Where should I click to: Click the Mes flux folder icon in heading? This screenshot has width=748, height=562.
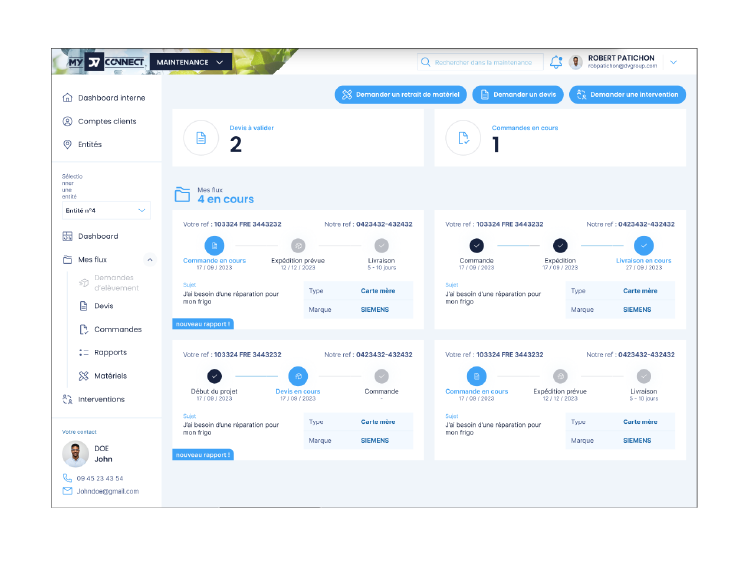182,195
